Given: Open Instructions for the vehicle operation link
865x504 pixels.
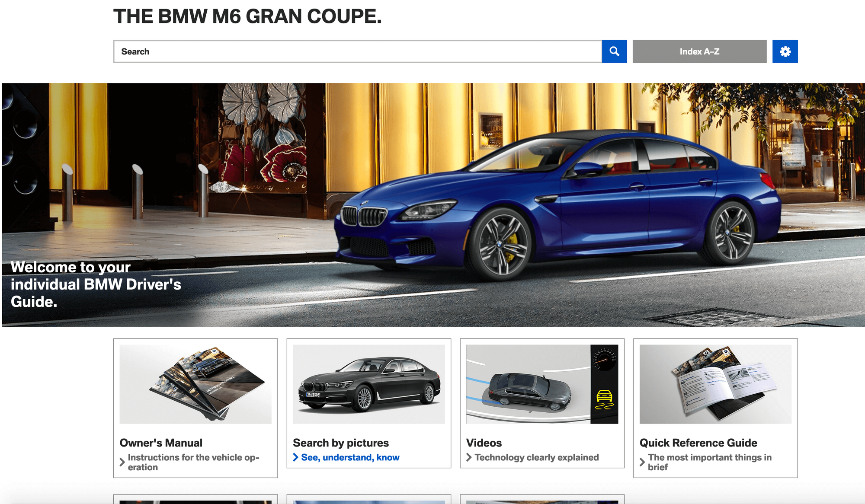Looking at the screenshot, I should (193, 462).
